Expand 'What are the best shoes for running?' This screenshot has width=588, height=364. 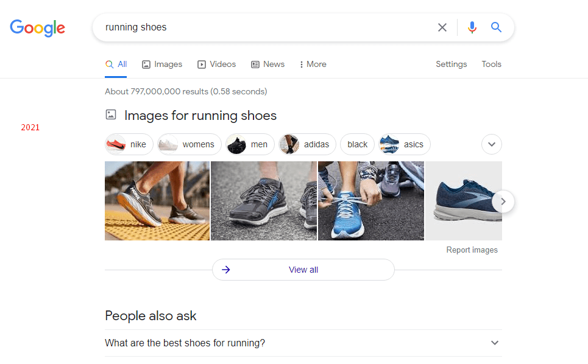303,343
